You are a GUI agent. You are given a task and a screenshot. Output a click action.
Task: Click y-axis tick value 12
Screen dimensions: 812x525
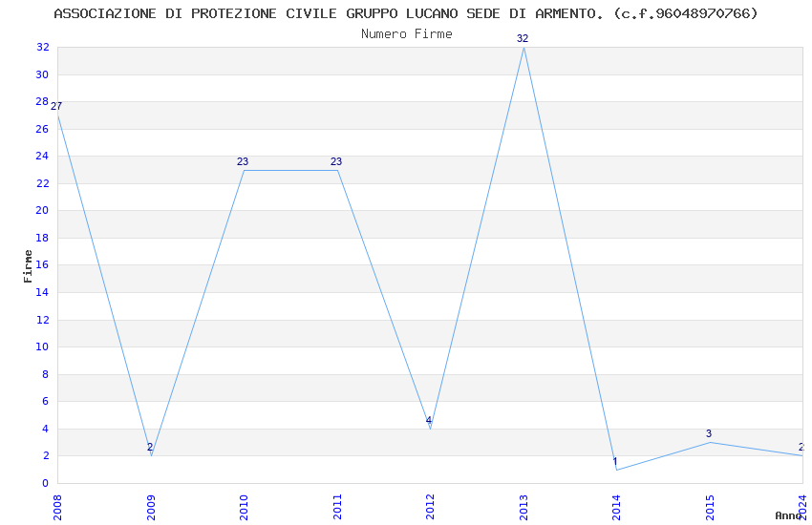tap(42, 320)
